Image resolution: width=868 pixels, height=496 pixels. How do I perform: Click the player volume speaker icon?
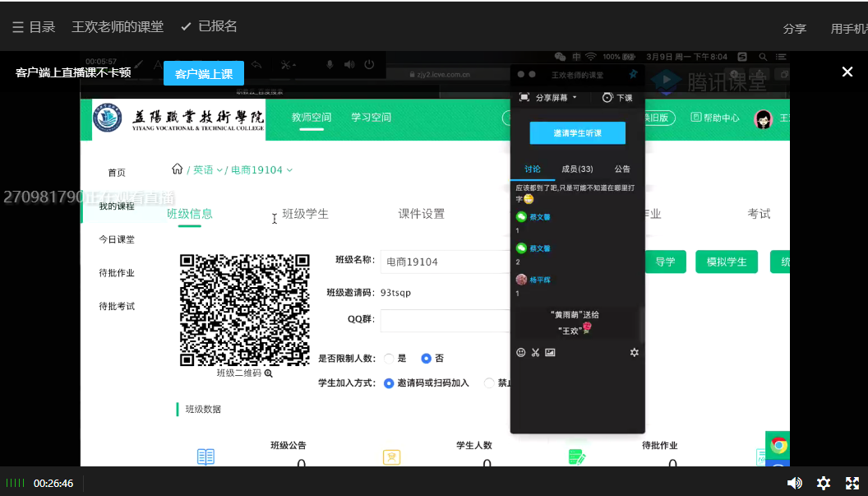coord(794,483)
